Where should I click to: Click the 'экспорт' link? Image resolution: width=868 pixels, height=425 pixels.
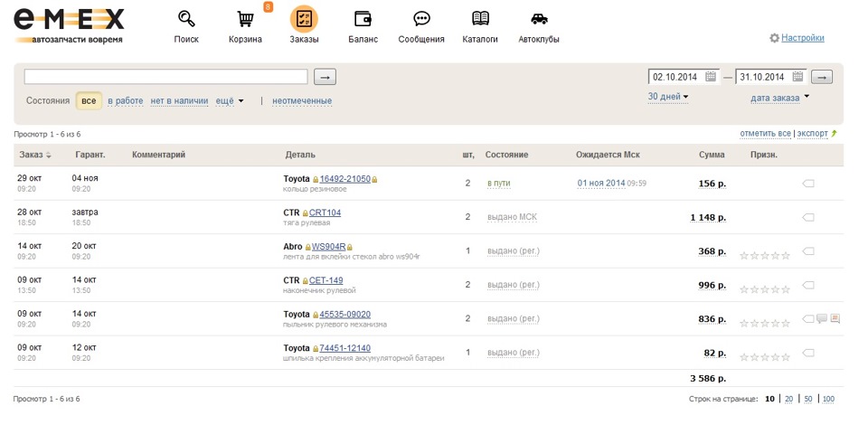(x=812, y=134)
